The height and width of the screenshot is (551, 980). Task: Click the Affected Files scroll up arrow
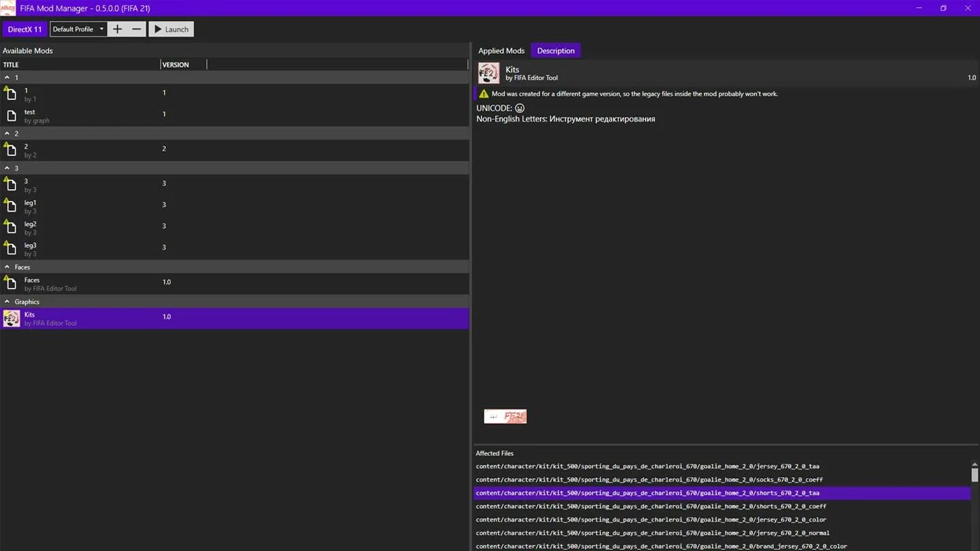(x=975, y=464)
